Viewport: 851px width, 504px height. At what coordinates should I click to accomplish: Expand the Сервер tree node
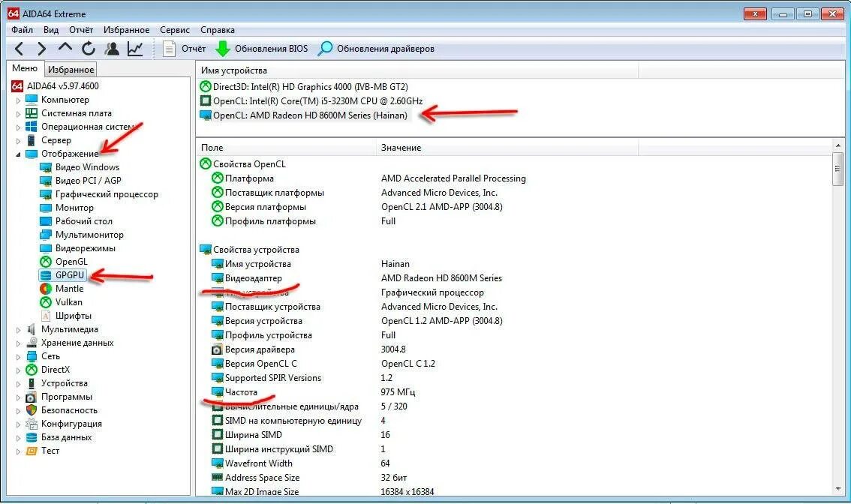point(18,141)
